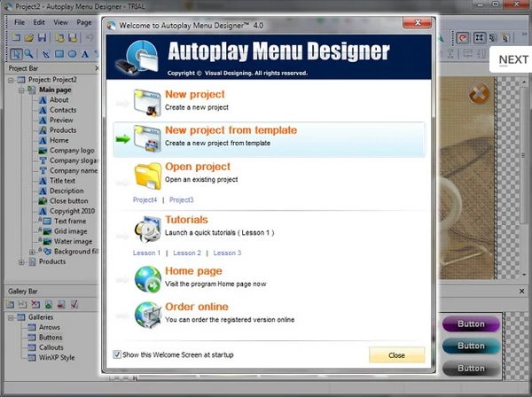Viewport: 532px width, 397px height.
Task: Click the Open folder icon in main toolbar
Action: [29, 37]
